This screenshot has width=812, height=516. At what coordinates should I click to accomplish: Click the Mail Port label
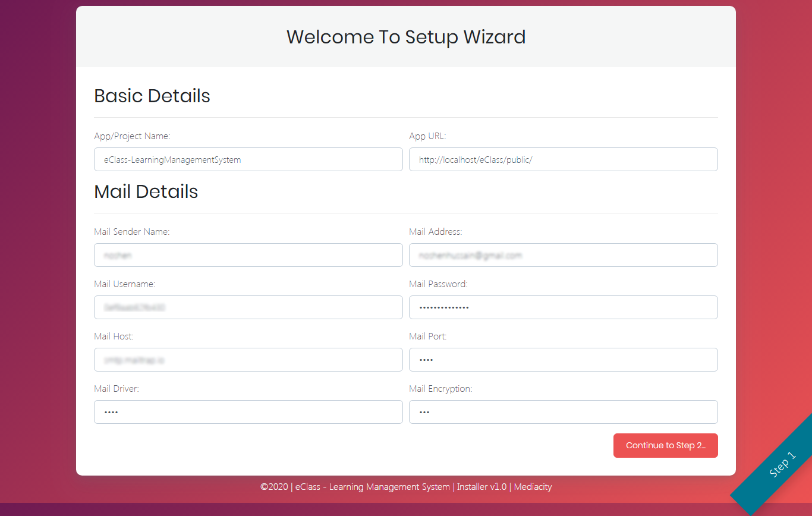(x=428, y=336)
